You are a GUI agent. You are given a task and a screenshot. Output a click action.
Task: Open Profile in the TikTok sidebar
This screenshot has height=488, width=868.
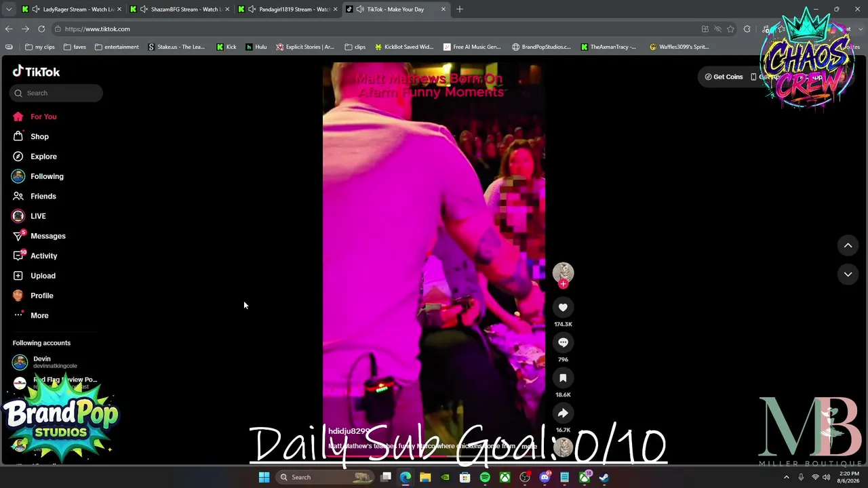pos(32,296)
